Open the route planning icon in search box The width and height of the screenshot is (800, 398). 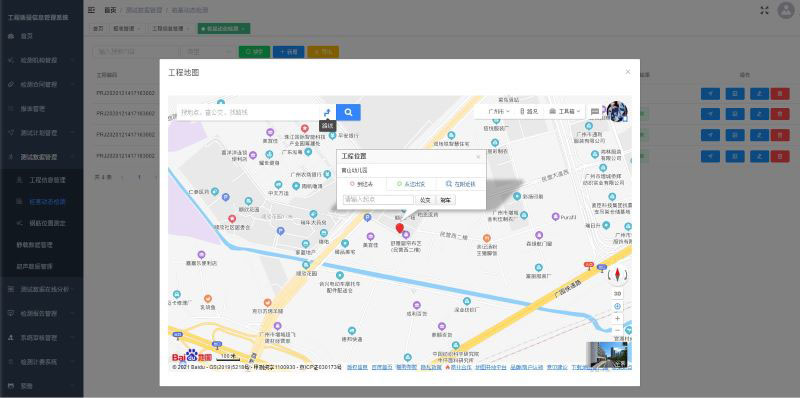327,112
